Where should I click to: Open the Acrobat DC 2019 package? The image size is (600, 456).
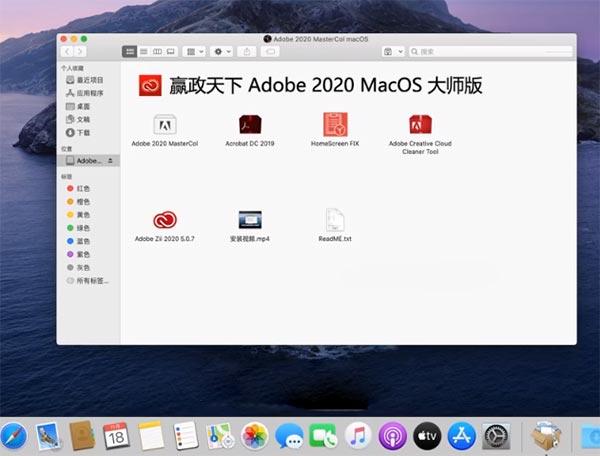tap(250, 124)
